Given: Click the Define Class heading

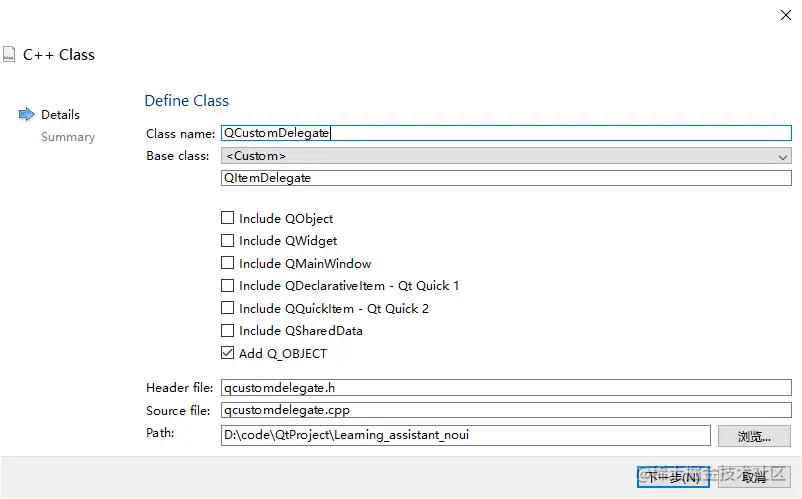Looking at the screenshot, I should pyautogui.click(x=187, y=101).
